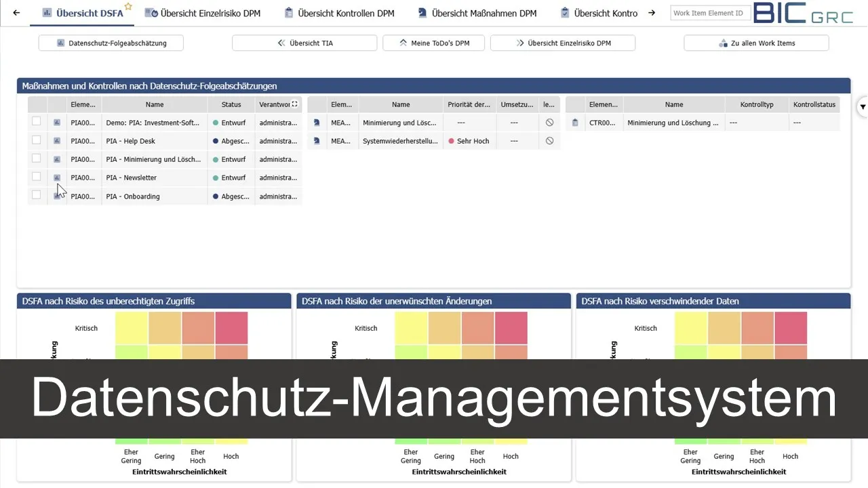Screen dimensions: 868x488
Task: Click inside the Work Item Element ID field
Action: pyautogui.click(x=710, y=12)
